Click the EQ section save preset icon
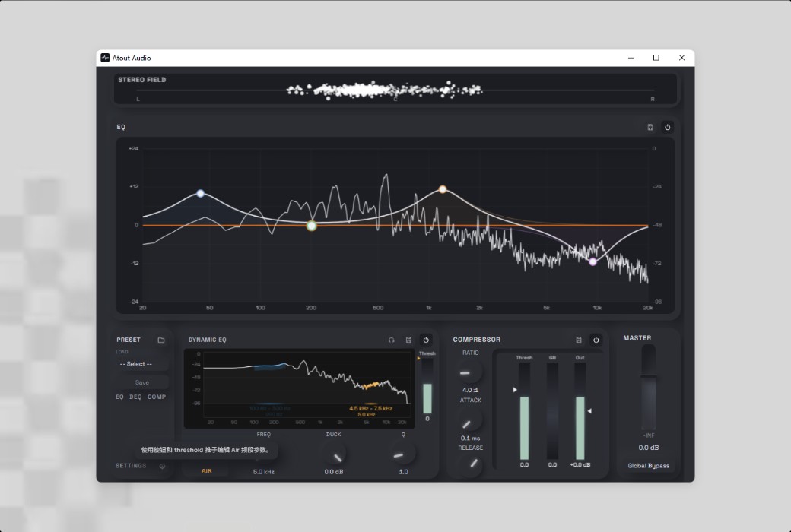Viewport: 791px width, 532px height. pos(650,127)
